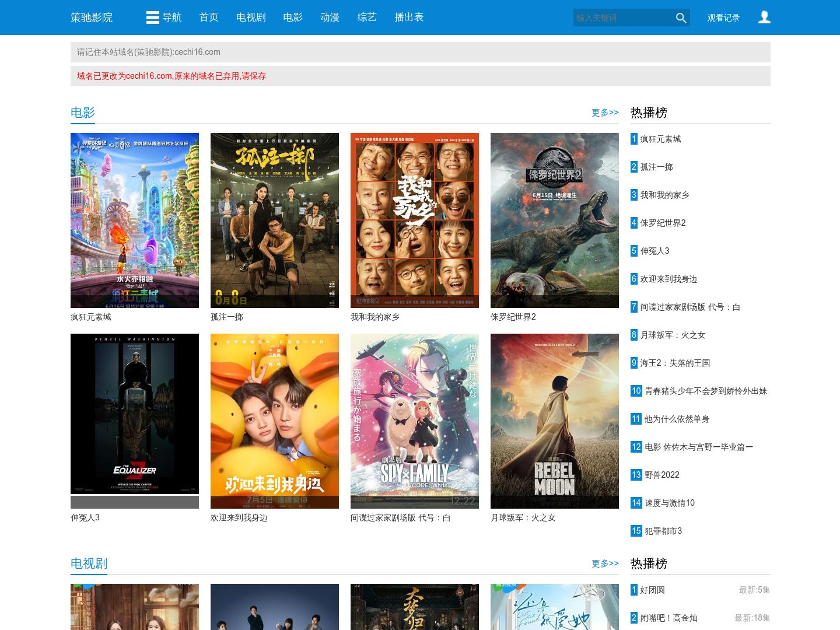Click the 我和我的家乡 title under poster
Viewport: 840px width, 630px height.
pos(375,317)
